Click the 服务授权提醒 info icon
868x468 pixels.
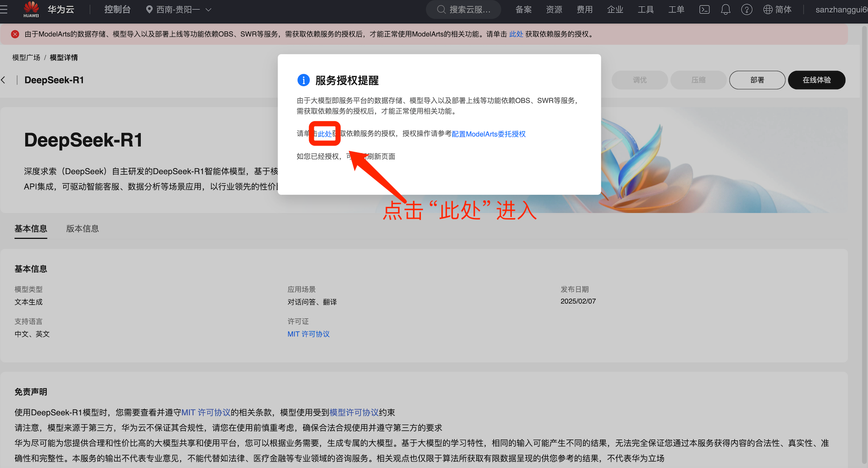click(303, 80)
